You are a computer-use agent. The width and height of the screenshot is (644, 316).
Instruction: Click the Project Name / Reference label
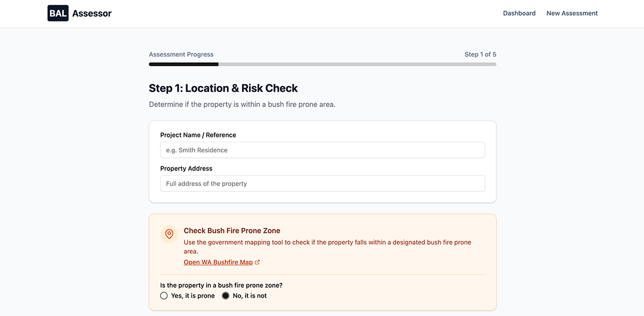coord(198,135)
